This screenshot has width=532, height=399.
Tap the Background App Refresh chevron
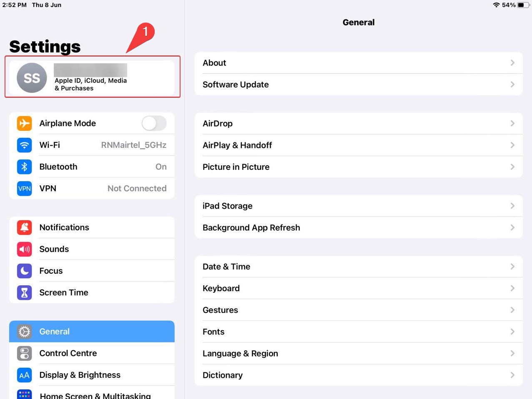pos(512,228)
